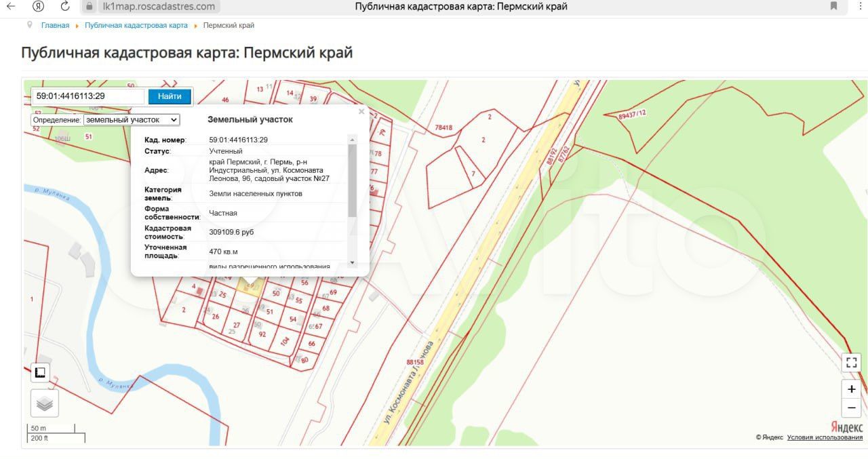Click the Яндекс logo on the map
Image resolution: width=868 pixels, height=459 pixels.
coord(847,427)
